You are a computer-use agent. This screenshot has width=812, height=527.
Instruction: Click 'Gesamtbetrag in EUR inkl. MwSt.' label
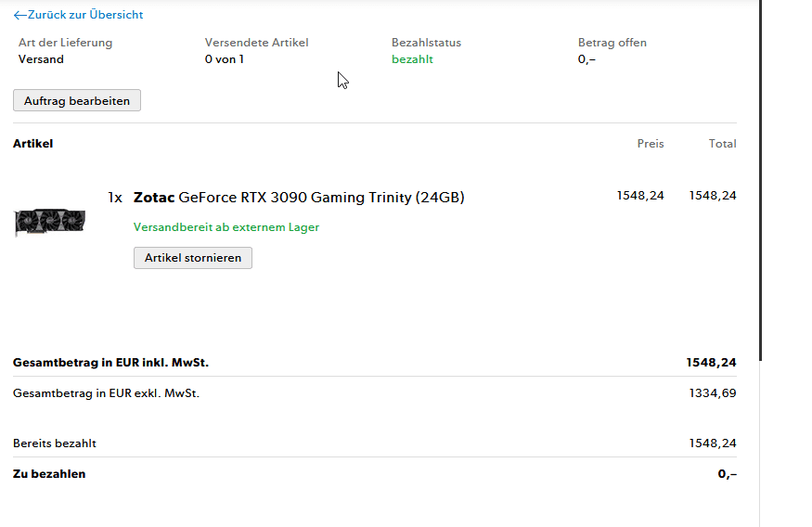click(117, 363)
